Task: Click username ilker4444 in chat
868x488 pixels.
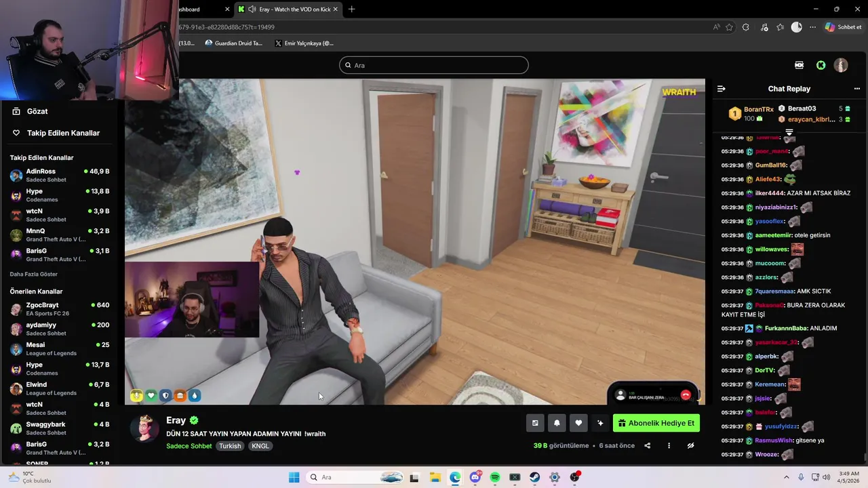Action: [x=770, y=193]
